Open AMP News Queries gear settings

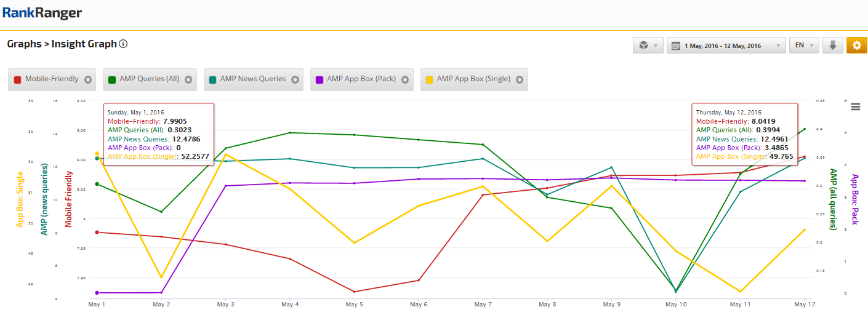pyautogui.click(x=295, y=79)
